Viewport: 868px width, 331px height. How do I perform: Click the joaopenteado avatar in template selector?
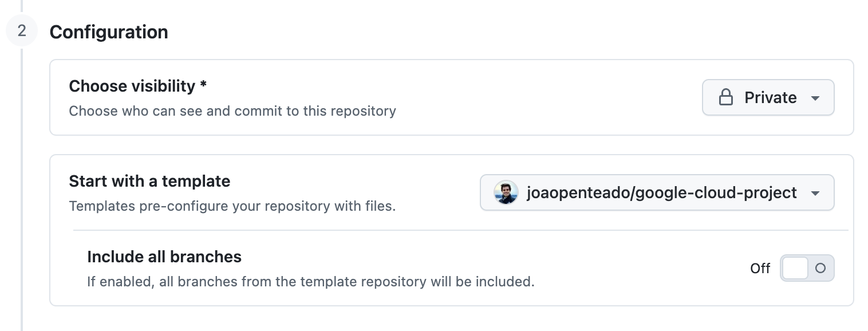coord(506,193)
